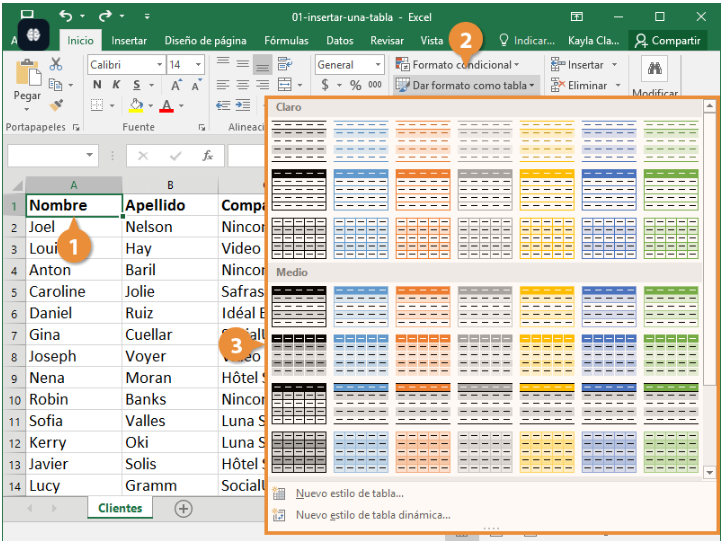Add new sheet with plus icon

[x=183, y=509]
